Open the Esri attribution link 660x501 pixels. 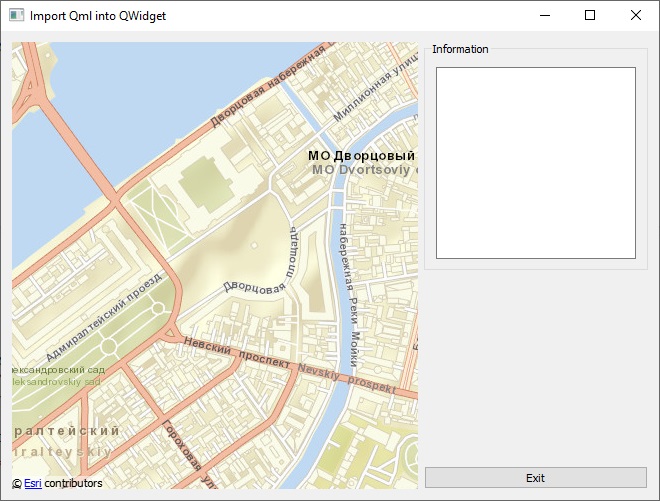click(x=33, y=483)
